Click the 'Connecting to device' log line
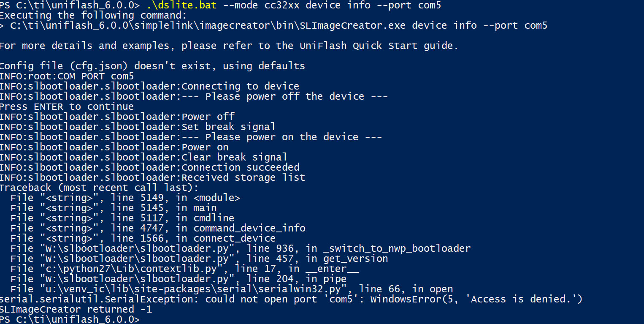644x324 pixels. 149,87
